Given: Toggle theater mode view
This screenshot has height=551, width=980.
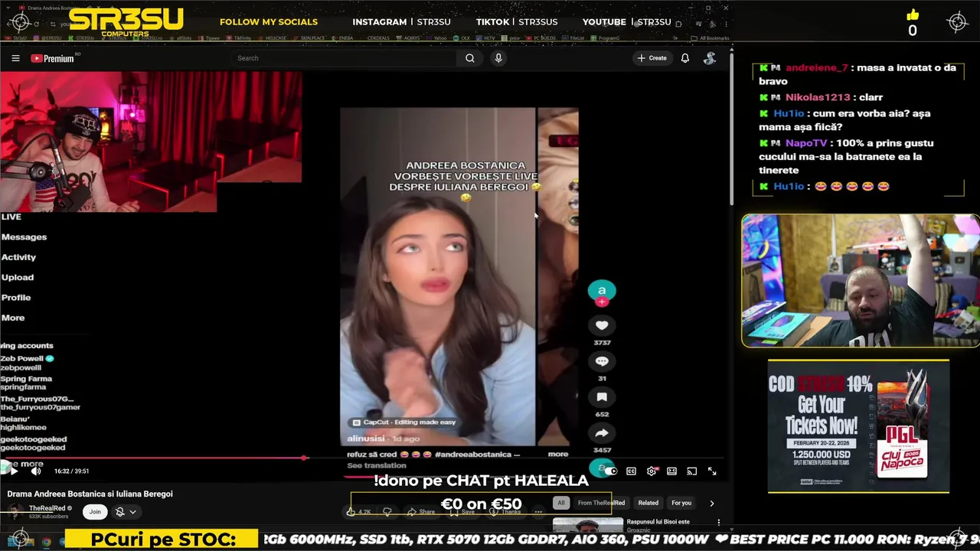Looking at the screenshot, I should click(671, 471).
